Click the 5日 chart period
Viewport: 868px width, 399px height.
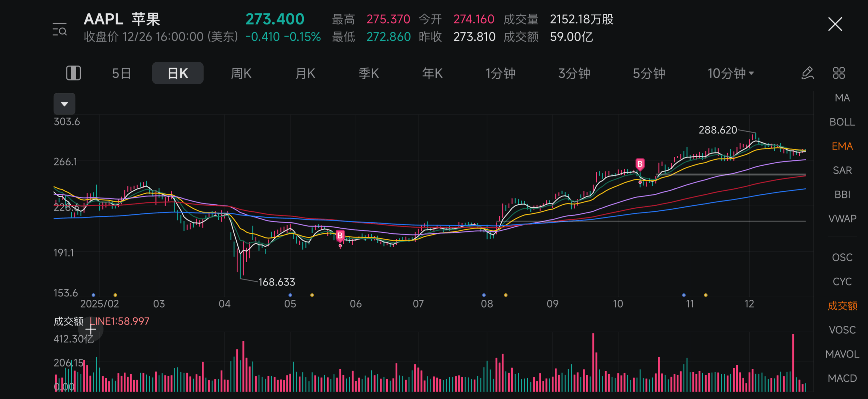tap(121, 73)
